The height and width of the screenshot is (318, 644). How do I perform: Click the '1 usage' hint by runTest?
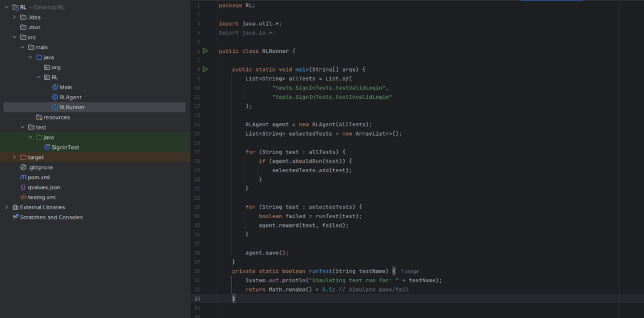(409, 271)
